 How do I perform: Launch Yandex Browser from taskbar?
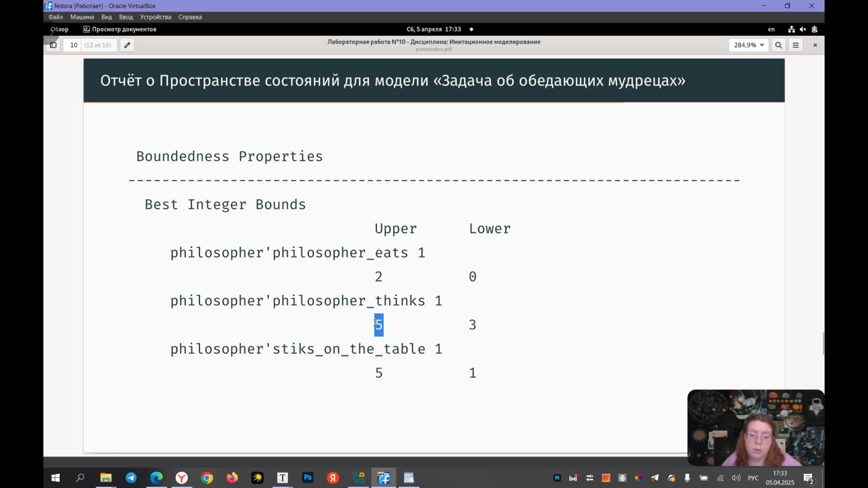point(182,478)
